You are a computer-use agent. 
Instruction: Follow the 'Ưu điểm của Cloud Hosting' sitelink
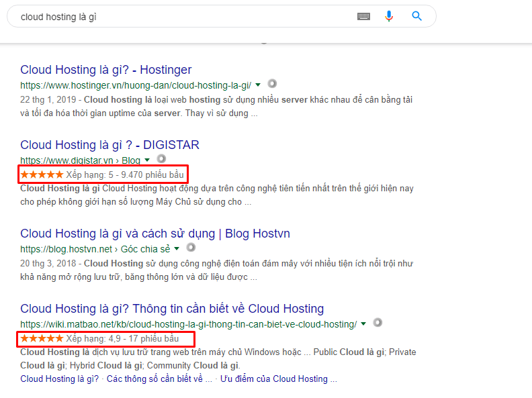[279, 379]
